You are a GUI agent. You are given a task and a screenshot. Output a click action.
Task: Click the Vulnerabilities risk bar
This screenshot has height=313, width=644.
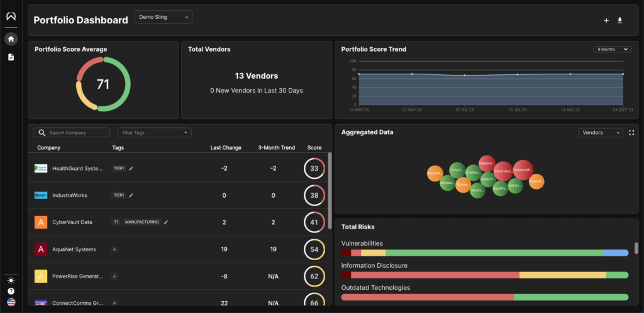click(484, 253)
